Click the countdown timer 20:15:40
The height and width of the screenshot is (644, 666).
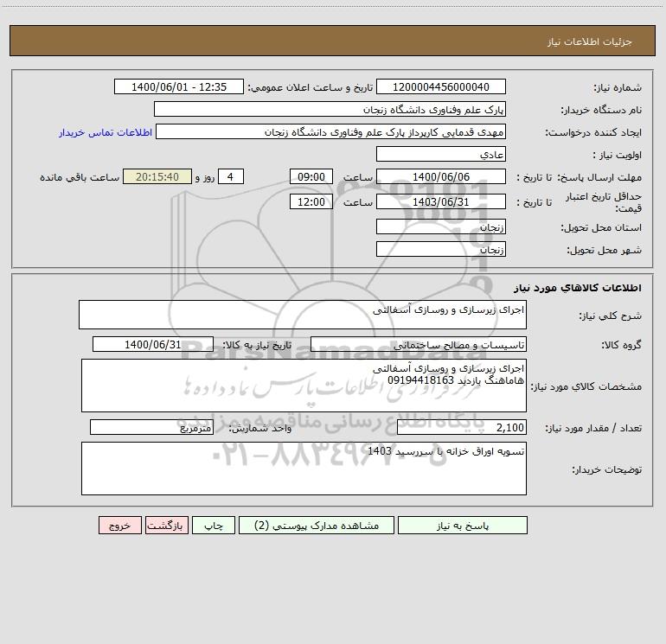157,176
